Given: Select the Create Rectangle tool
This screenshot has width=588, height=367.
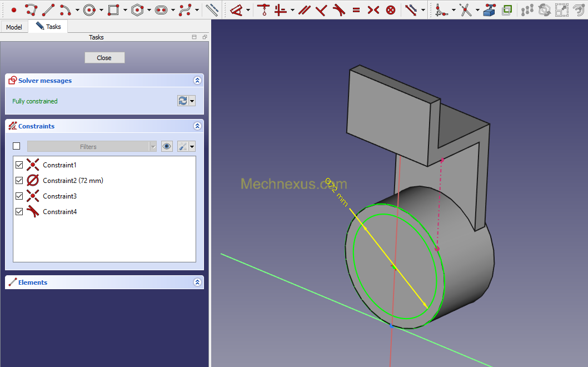Looking at the screenshot, I should point(113,9).
